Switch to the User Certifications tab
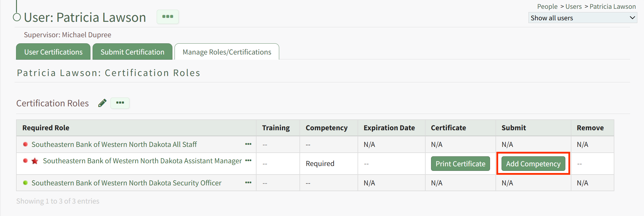Viewport: 644px width, 216px height. [x=53, y=52]
